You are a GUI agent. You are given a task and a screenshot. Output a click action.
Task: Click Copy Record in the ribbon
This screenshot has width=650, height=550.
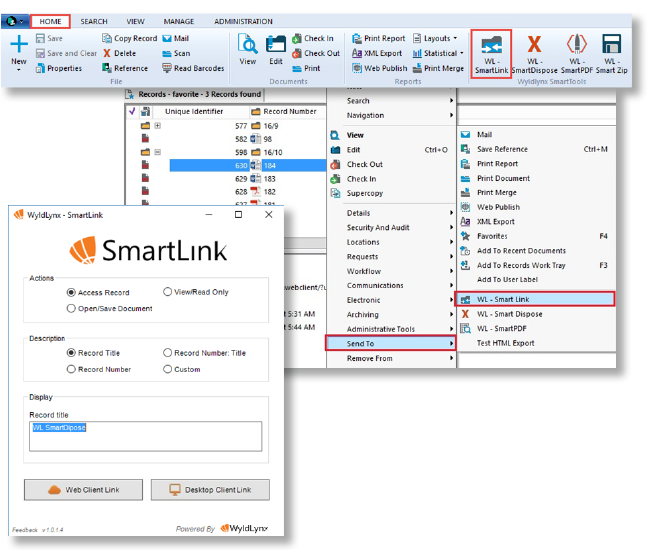click(x=129, y=39)
